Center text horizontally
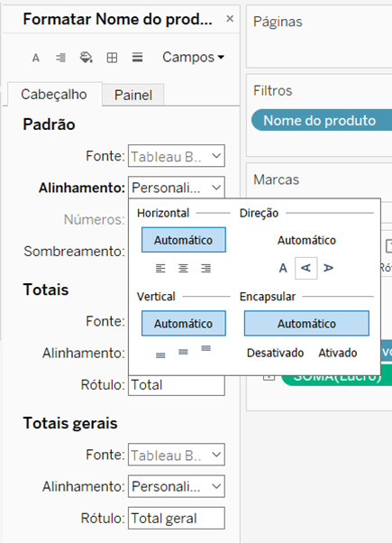This screenshot has height=543, width=392. (183, 268)
